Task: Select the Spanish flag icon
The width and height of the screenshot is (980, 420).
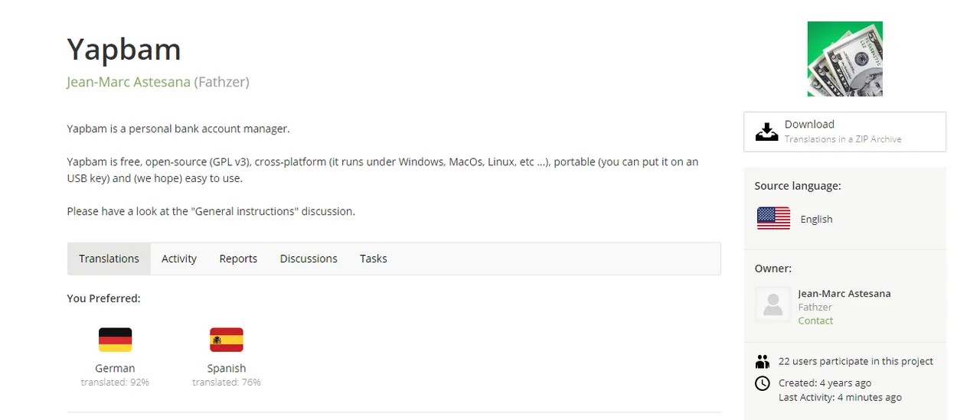Action: pos(227,340)
